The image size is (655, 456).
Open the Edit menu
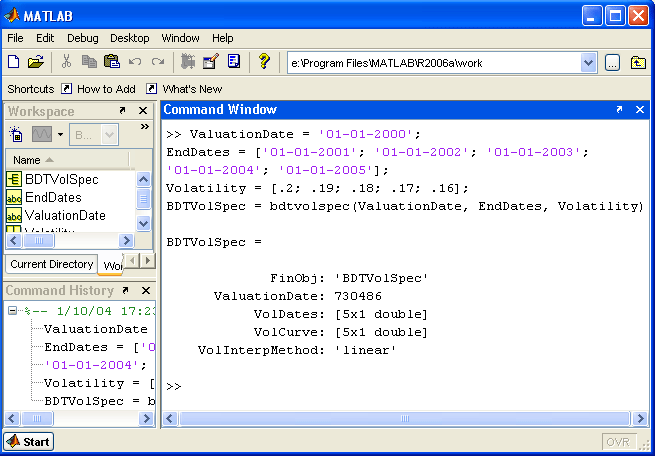(x=45, y=38)
